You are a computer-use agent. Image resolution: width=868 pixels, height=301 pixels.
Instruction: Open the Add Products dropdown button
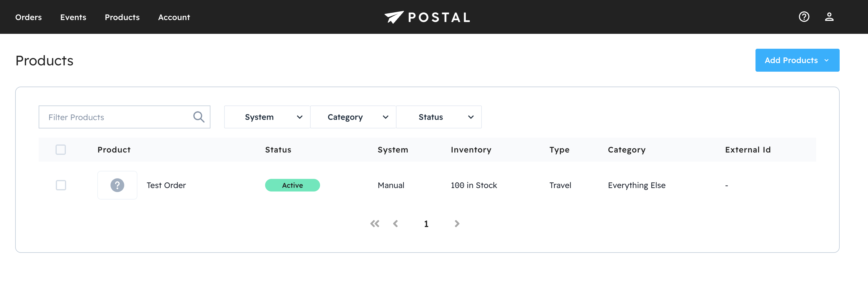pos(797,60)
